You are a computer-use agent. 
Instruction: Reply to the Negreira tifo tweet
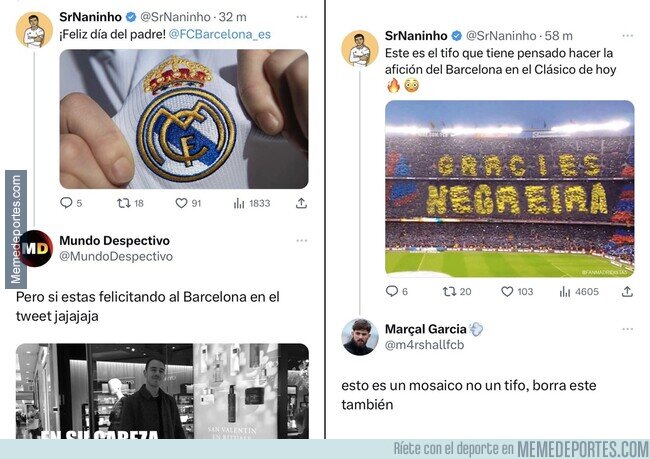click(x=392, y=291)
